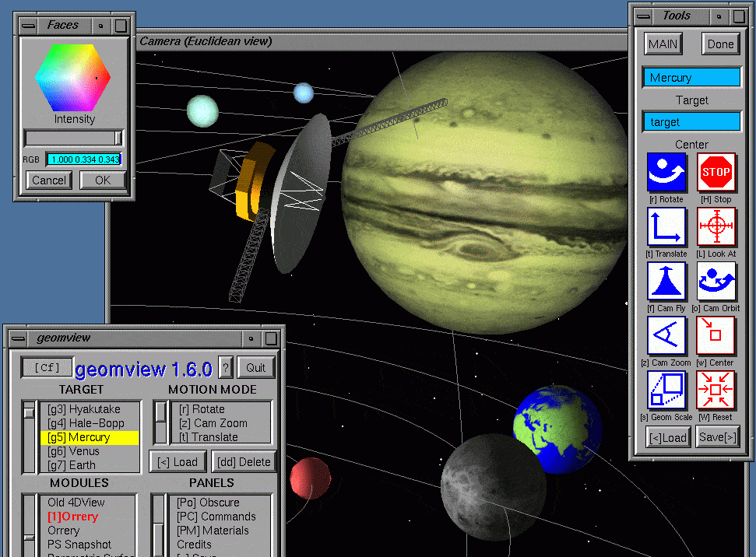
Task: Click the [<]Load button in Tools panel
Action: point(667,437)
